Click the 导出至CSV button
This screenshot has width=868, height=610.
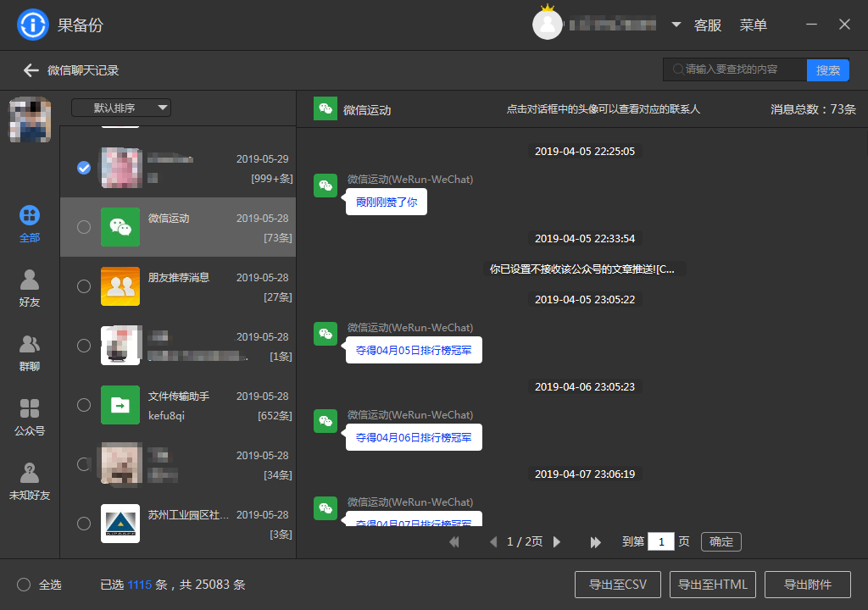click(618, 585)
